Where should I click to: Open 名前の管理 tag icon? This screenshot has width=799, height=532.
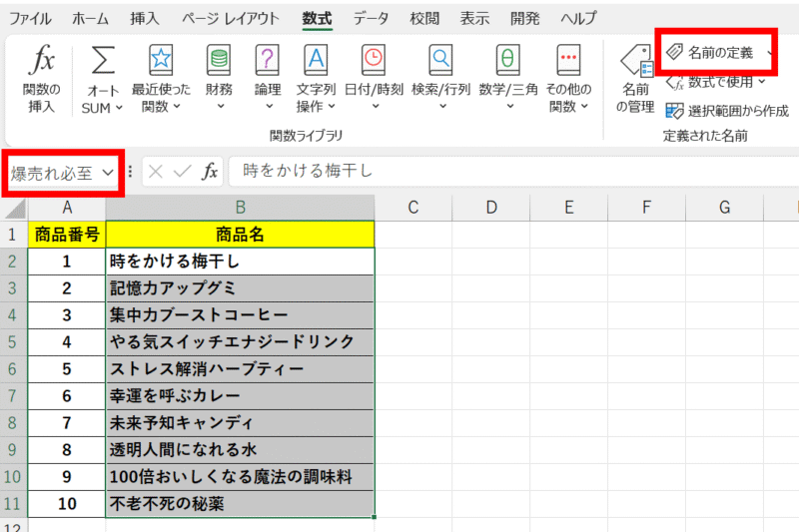pos(636,61)
